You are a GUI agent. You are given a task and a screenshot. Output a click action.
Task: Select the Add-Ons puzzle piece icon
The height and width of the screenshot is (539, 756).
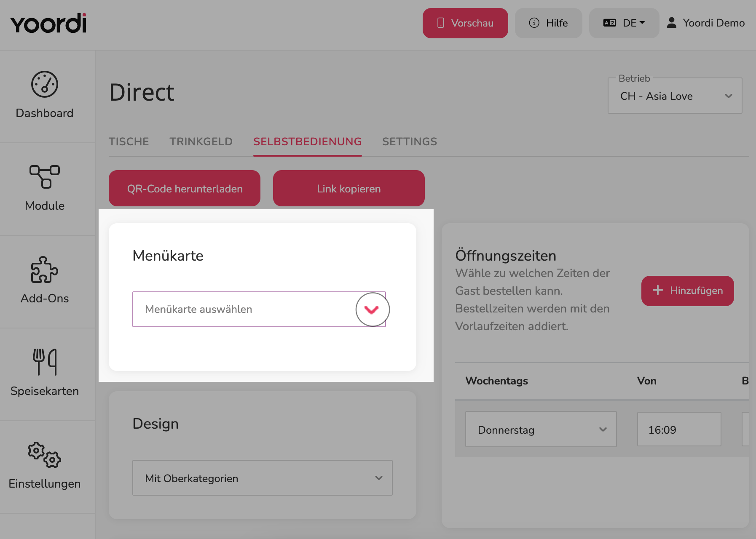(45, 269)
